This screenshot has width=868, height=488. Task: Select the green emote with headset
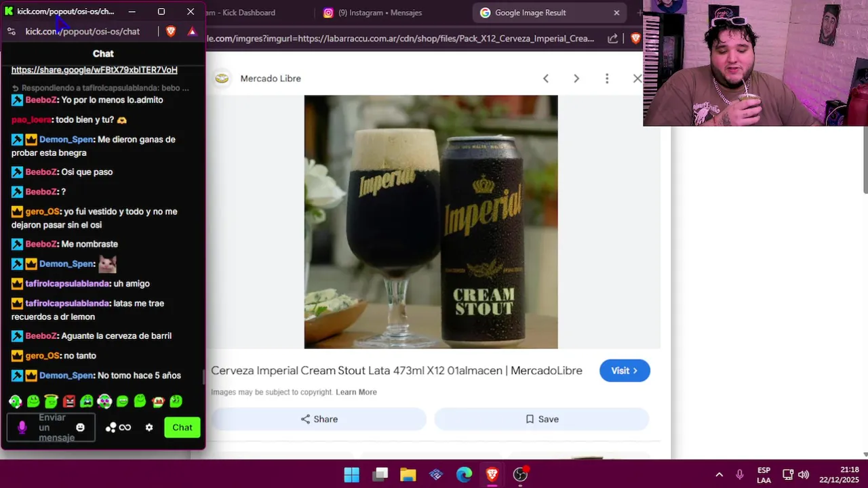tap(15, 401)
